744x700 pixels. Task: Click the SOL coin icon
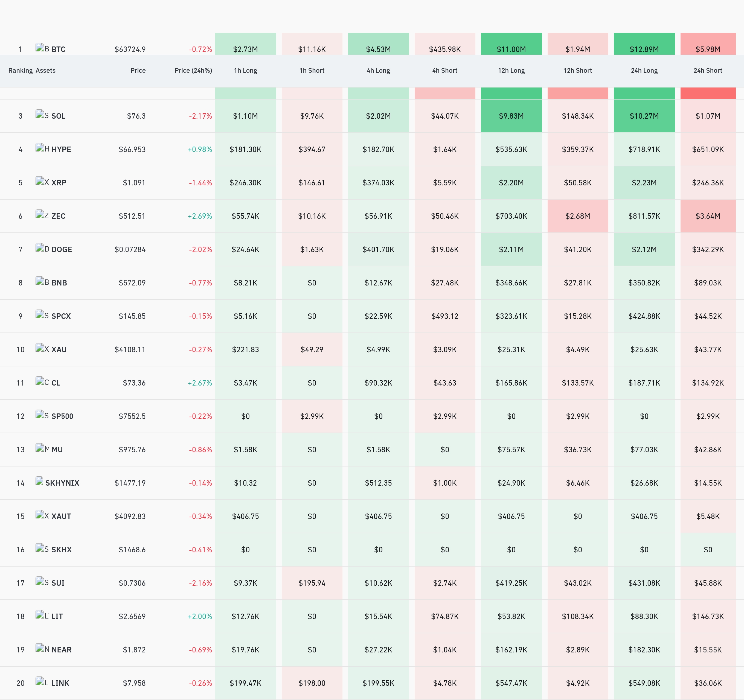(42, 115)
